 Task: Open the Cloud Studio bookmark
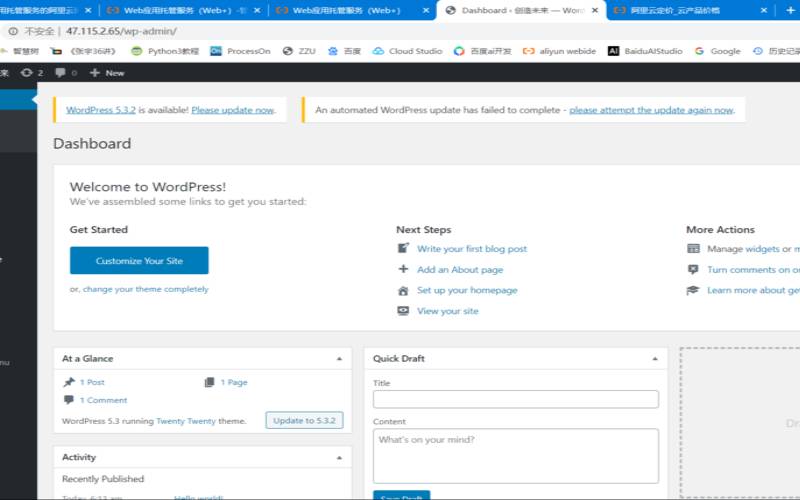[x=408, y=51]
